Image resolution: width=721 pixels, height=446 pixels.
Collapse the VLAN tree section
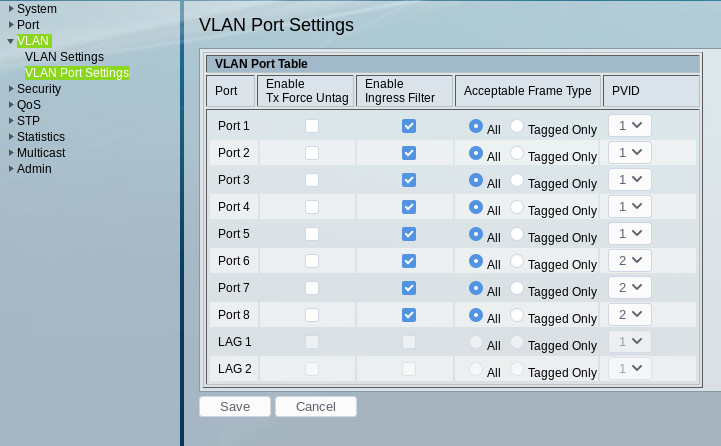11,41
